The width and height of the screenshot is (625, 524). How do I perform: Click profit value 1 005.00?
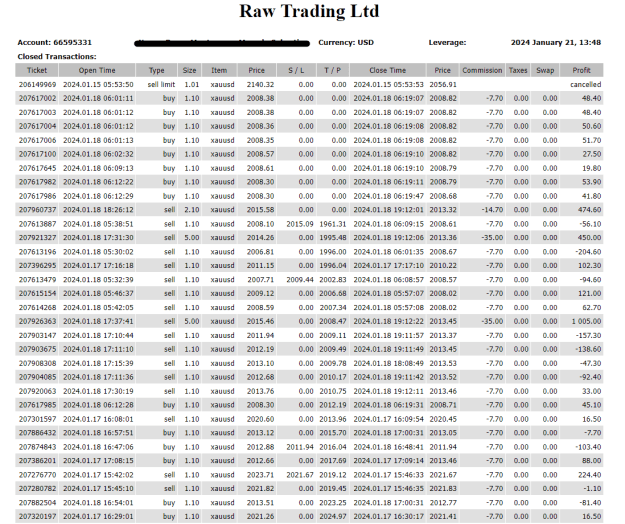(587, 322)
